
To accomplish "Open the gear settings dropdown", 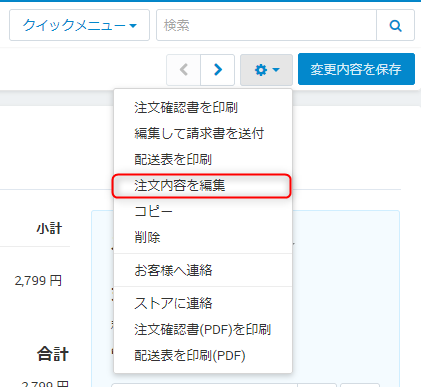I will [x=266, y=70].
